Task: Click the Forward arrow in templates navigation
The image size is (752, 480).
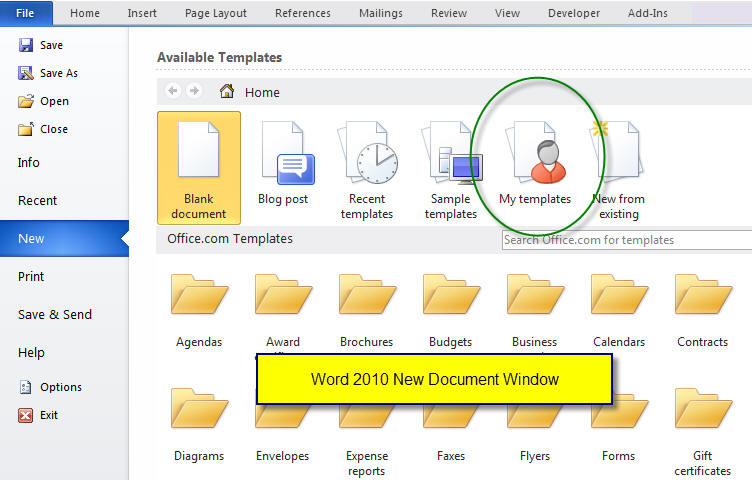Action: [194, 90]
